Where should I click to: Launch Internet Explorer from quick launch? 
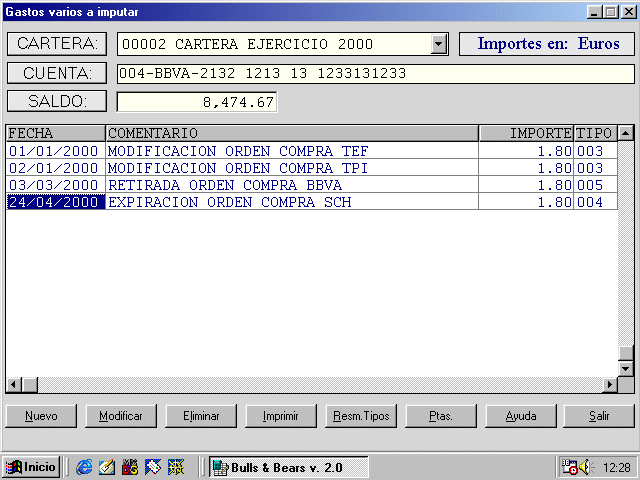(84, 467)
